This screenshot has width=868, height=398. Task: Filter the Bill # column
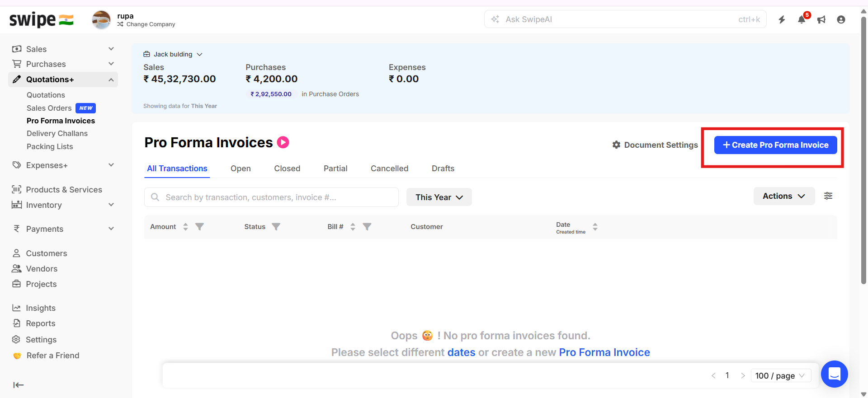pos(367,227)
